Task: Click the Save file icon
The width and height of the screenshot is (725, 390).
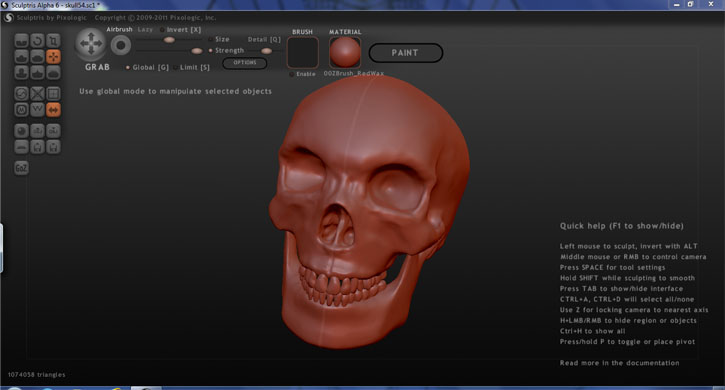Action: 54,147
